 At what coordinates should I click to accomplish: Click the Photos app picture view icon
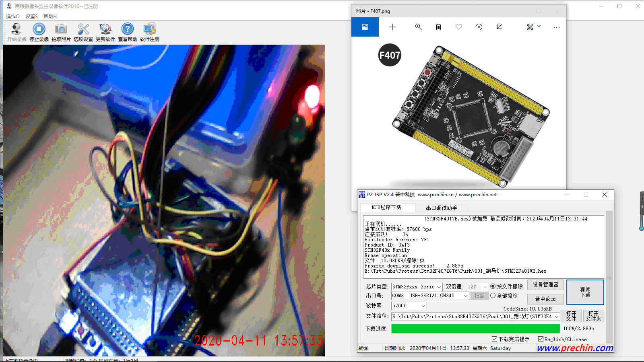pyautogui.click(x=365, y=27)
